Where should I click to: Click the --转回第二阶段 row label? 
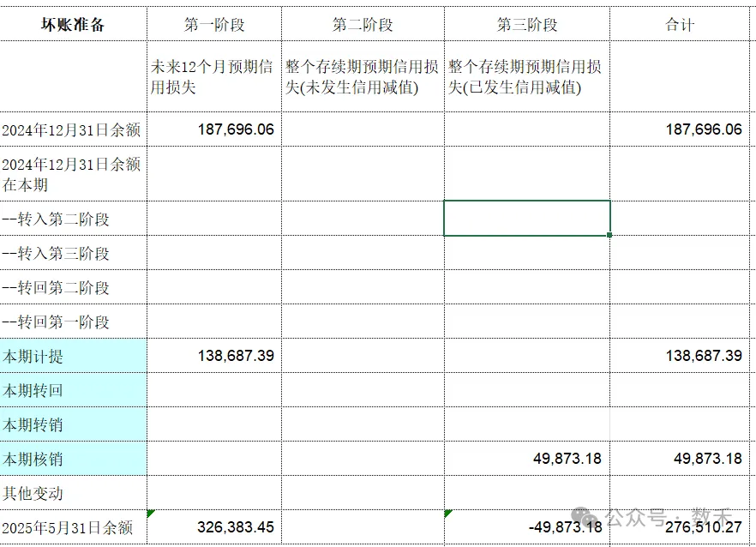click(x=73, y=287)
